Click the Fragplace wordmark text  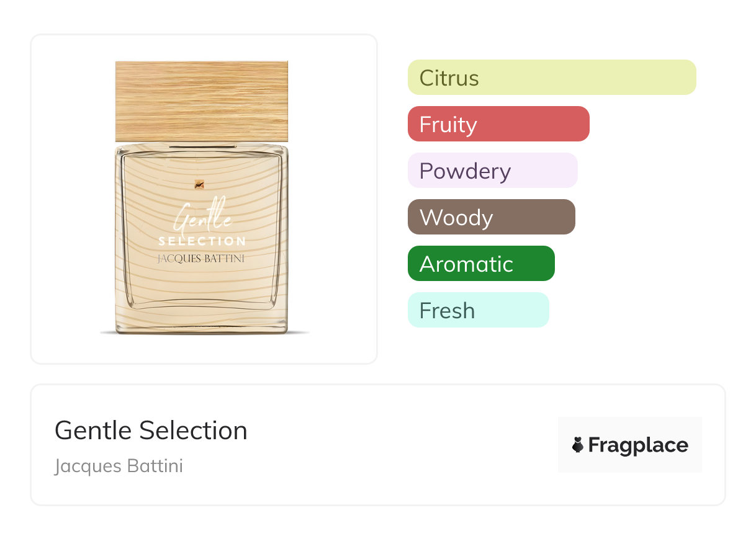point(637,445)
